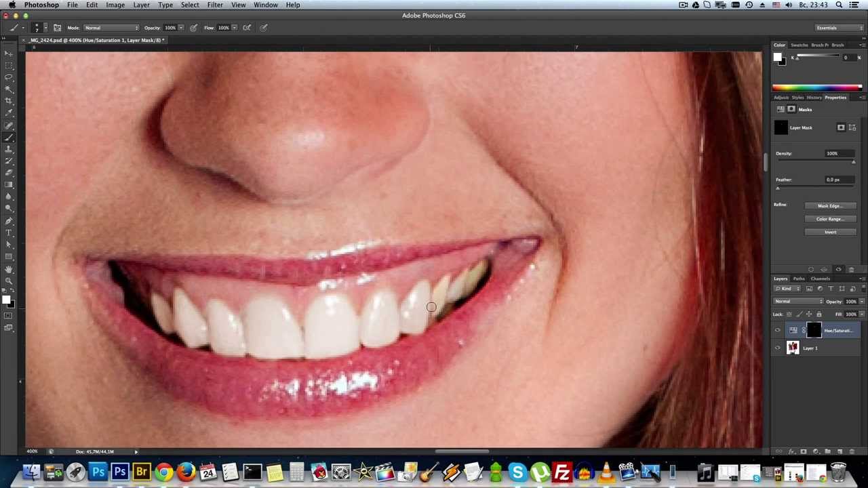Select the Hand tool
Screen dimensions: 868x488
click(x=9, y=269)
